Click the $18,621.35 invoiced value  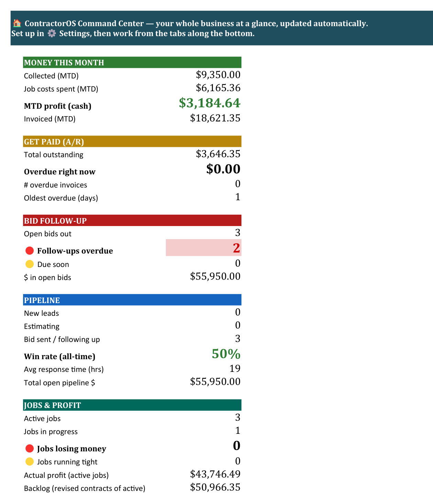[215, 118]
